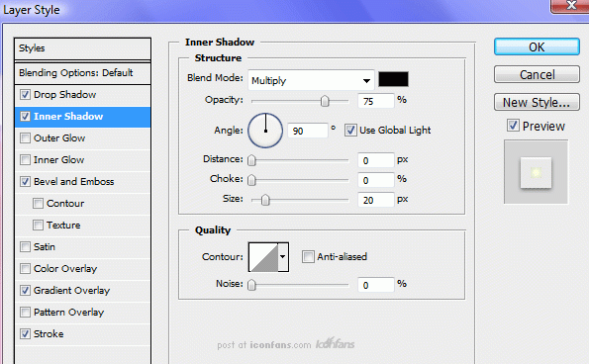This screenshot has width=589, height=364.
Task: Enable the Anti-aliased checkbox
Action: tap(308, 256)
